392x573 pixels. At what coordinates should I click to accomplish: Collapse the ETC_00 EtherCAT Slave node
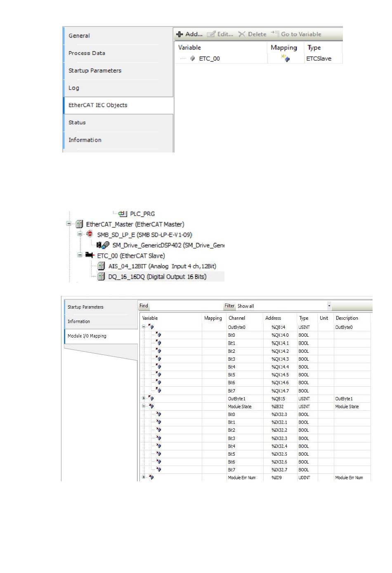click(x=80, y=255)
